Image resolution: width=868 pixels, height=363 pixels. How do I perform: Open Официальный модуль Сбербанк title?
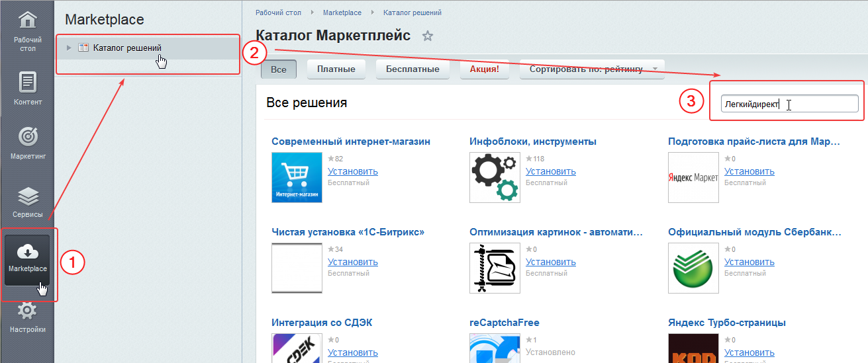(x=755, y=232)
